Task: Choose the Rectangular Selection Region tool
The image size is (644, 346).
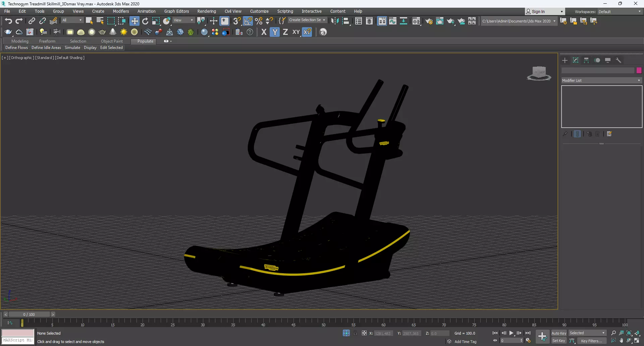Action: [111, 21]
